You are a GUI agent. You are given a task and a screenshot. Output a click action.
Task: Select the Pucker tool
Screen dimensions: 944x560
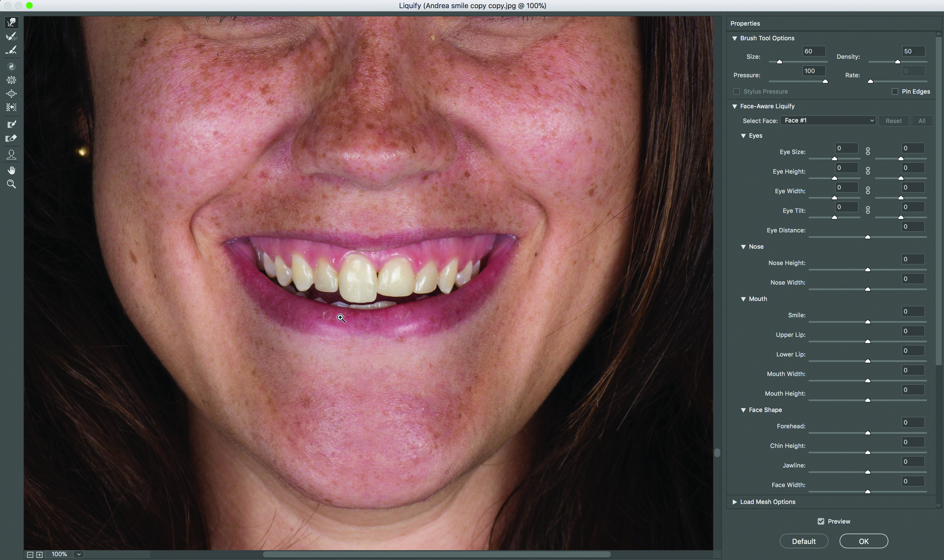point(11,80)
